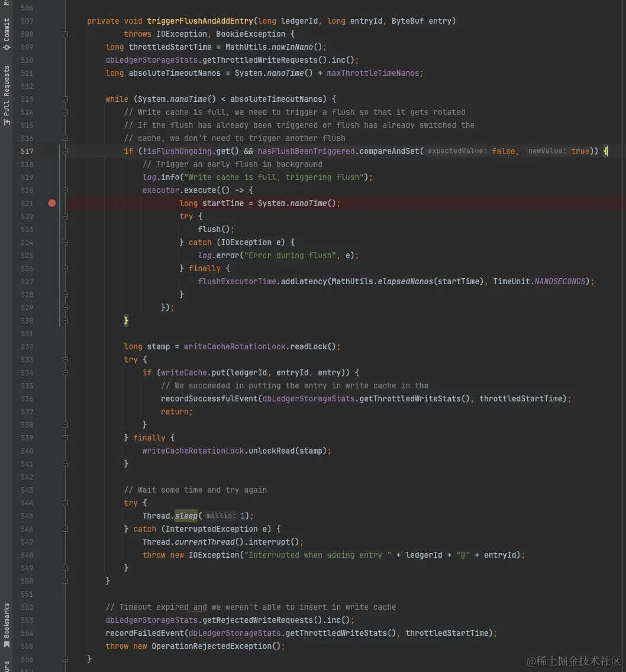626x672 pixels.
Task: Collapse the try fold at line 544
Action: coord(65,503)
